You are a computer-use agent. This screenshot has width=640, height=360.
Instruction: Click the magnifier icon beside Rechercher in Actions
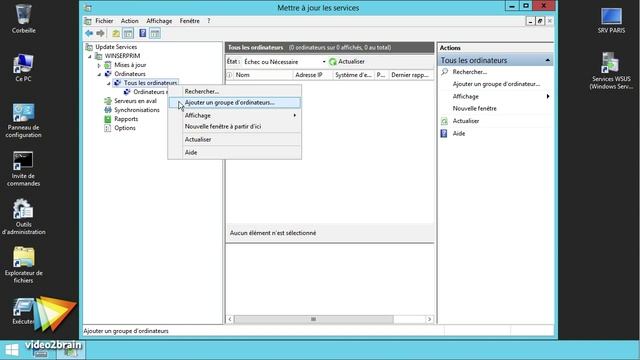(444, 72)
